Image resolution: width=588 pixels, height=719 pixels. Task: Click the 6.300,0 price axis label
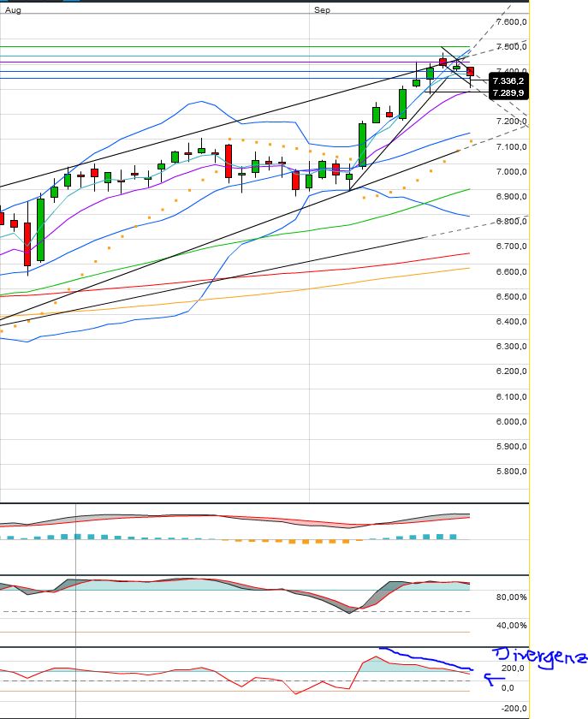click(x=512, y=346)
